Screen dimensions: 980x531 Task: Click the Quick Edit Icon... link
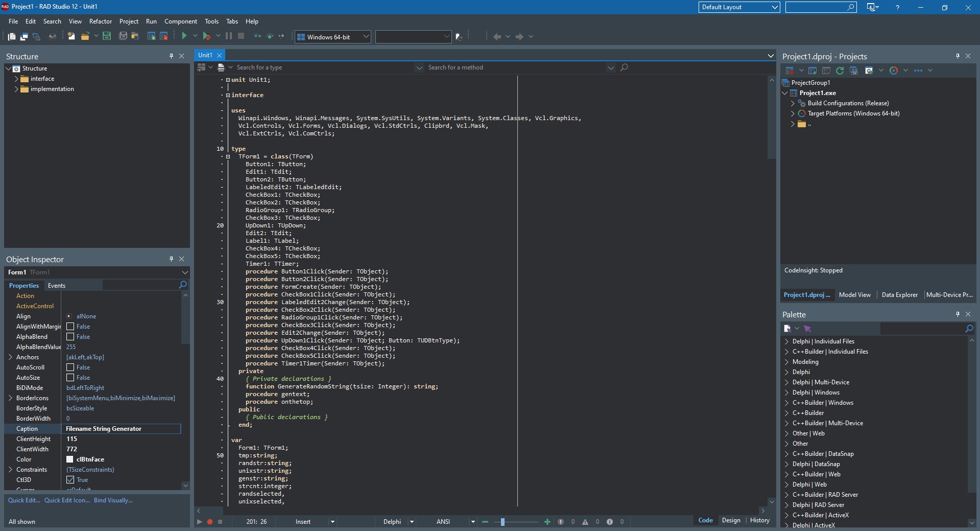click(x=67, y=500)
